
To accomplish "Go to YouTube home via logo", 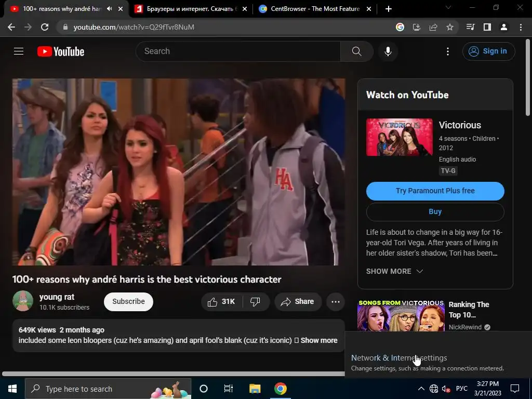I will (61, 51).
